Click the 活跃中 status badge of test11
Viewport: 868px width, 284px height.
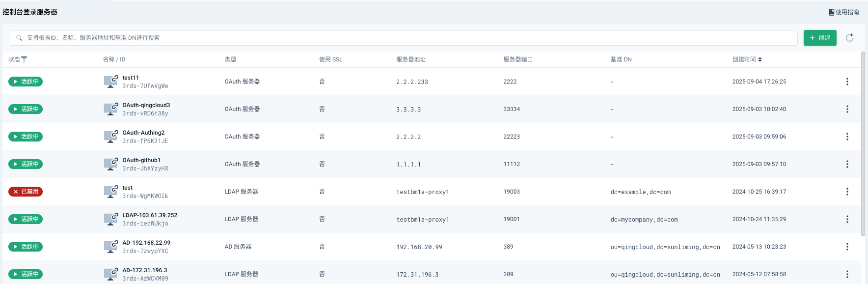(x=26, y=82)
